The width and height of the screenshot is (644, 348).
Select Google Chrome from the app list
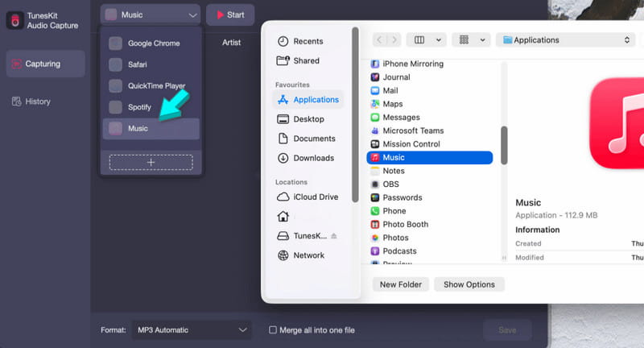tap(151, 43)
